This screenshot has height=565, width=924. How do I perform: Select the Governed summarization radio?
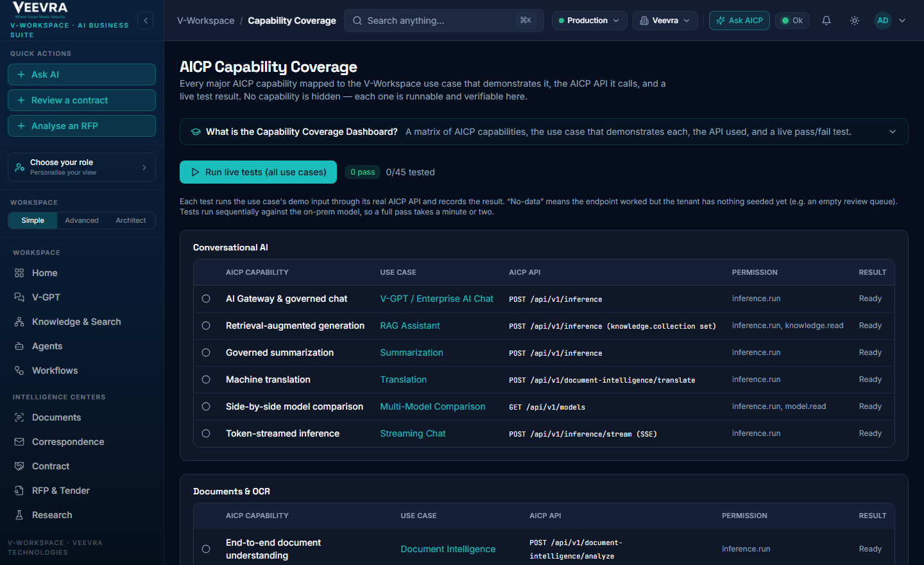(206, 352)
